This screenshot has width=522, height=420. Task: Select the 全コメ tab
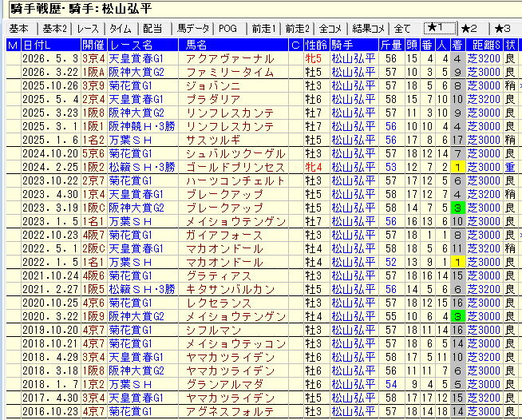(x=331, y=29)
